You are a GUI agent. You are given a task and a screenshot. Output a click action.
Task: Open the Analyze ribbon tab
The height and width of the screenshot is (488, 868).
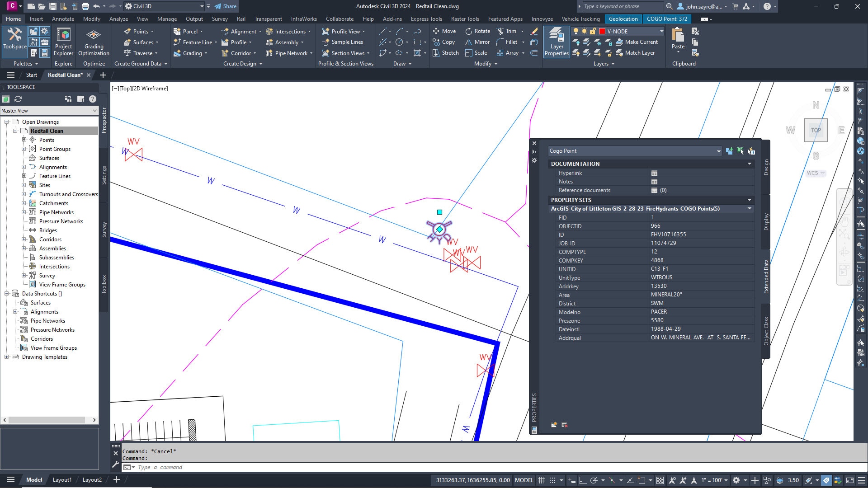[x=118, y=19]
